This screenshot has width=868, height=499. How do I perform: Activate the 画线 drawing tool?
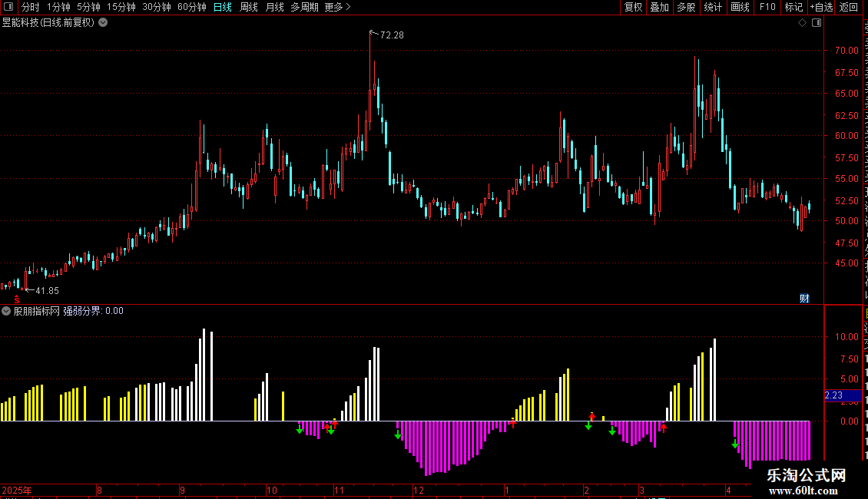tap(740, 7)
